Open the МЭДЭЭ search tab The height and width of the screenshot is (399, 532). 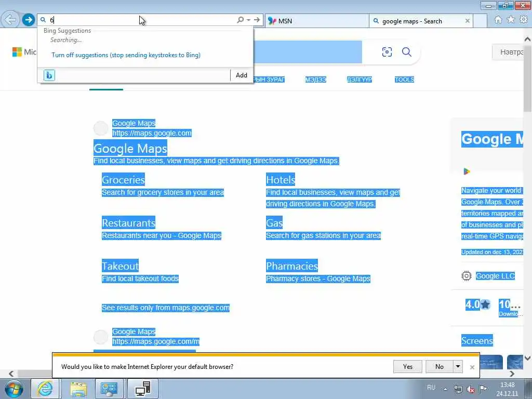[x=315, y=79]
